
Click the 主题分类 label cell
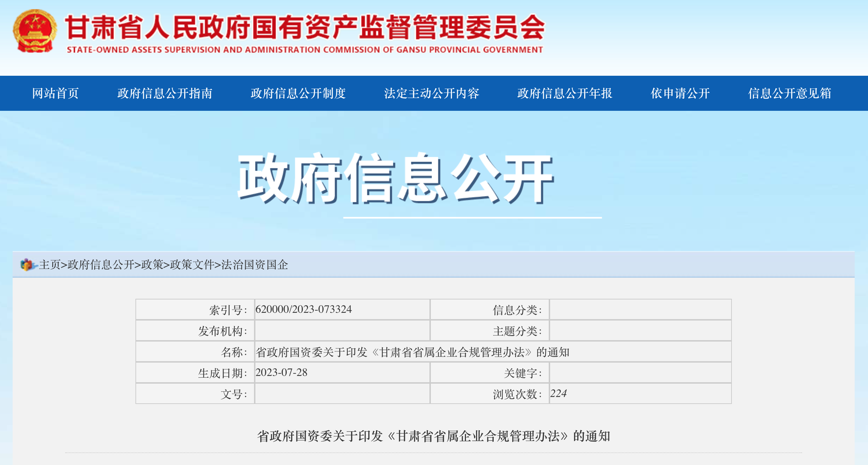pyautogui.click(x=490, y=331)
